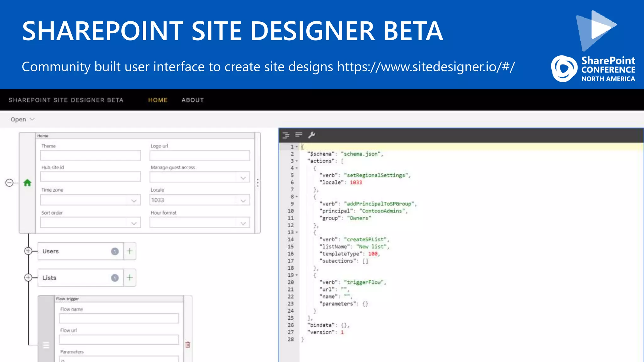Click the Flow trigger card title header

pos(119,299)
